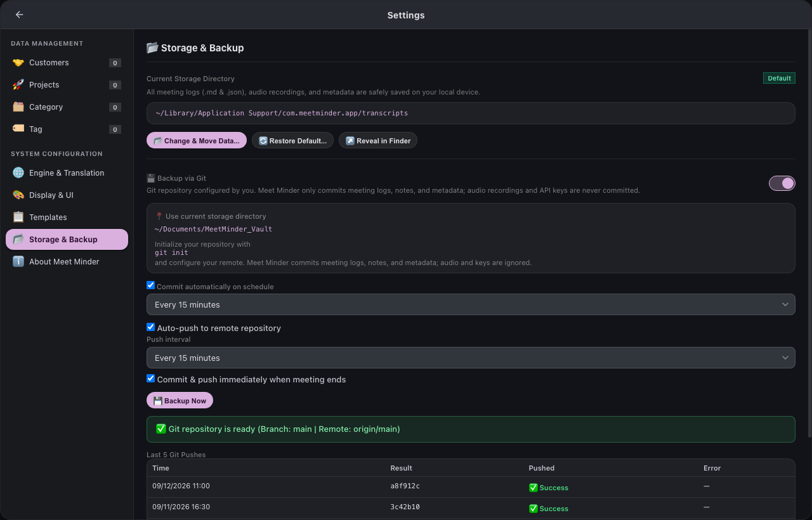Click the ~/Documents/MeetMinder_Vault path text
812x520 pixels.
[213, 229]
